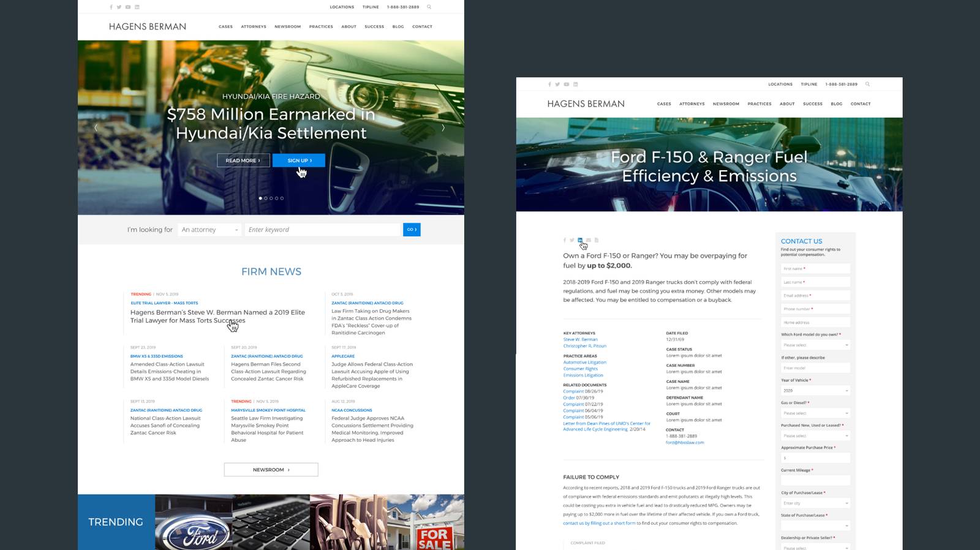Screen dimensions: 980x550
Task: Click Email address field in Contact Us form
Action: [815, 296]
